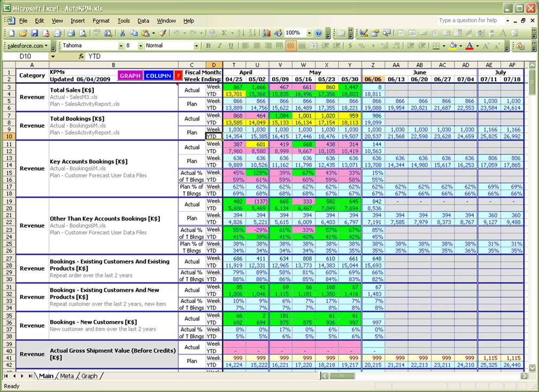The image size is (539, 392).
Task: Toggle Align Left for the cell
Action: (245, 45)
